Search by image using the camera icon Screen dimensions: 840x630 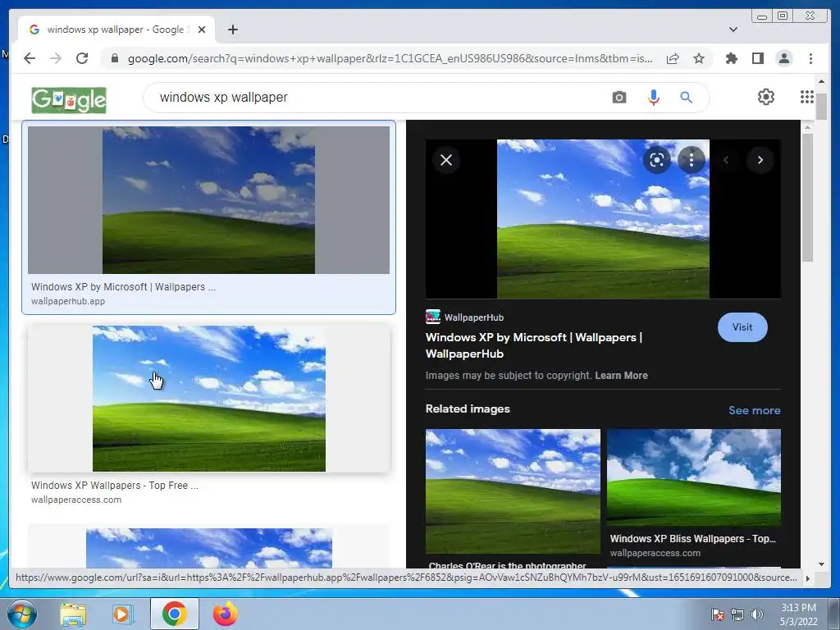pyautogui.click(x=619, y=98)
